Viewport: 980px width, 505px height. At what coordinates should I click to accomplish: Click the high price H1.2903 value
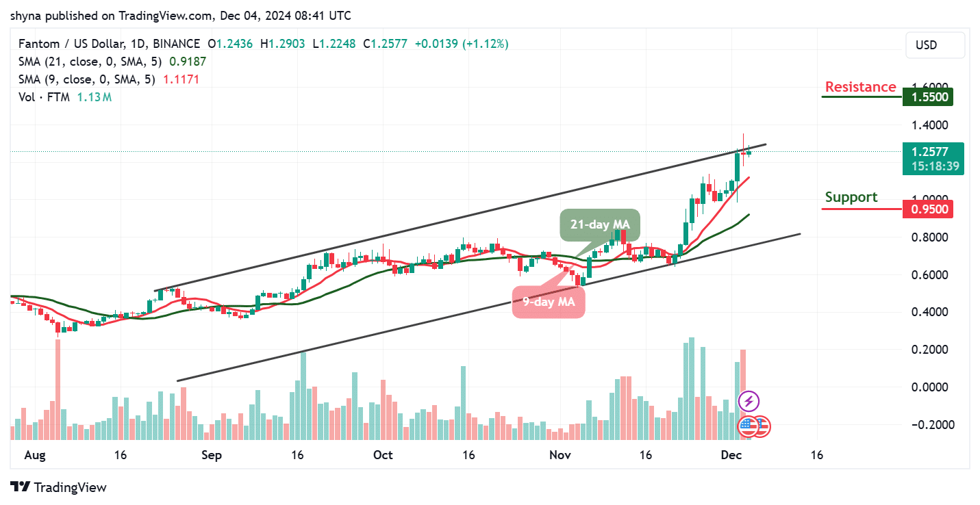click(x=283, y=44)
